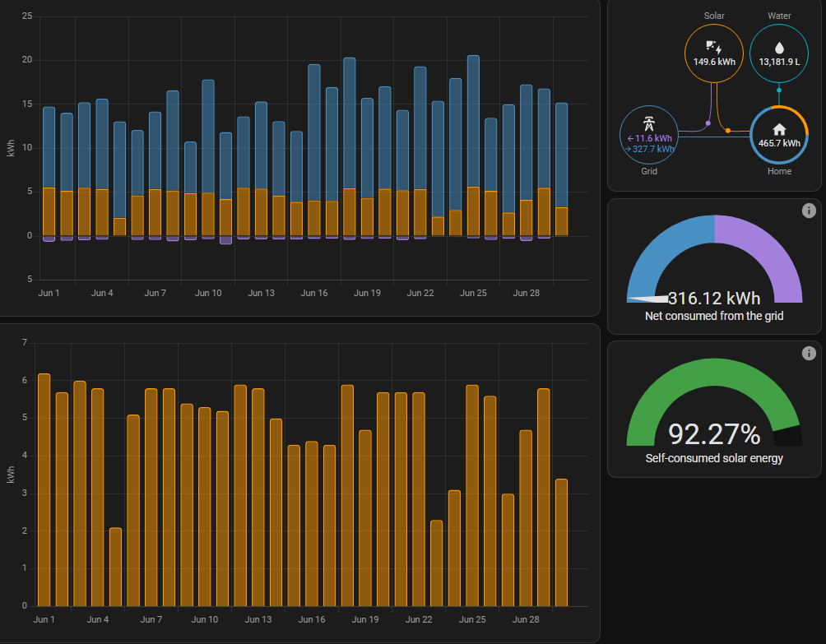The width and height of the screenshot is (826, 644).
Task: Click the solar panel icon in energy flow
Action: (x=713, y=47)
